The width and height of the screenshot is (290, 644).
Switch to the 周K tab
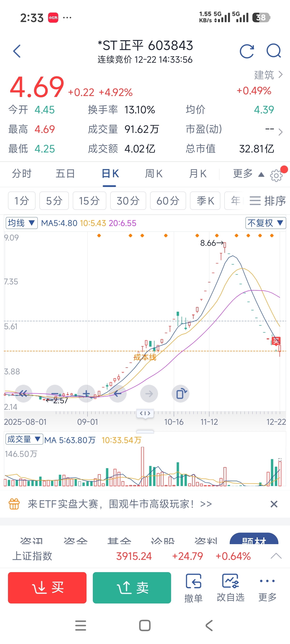point(154,174)
